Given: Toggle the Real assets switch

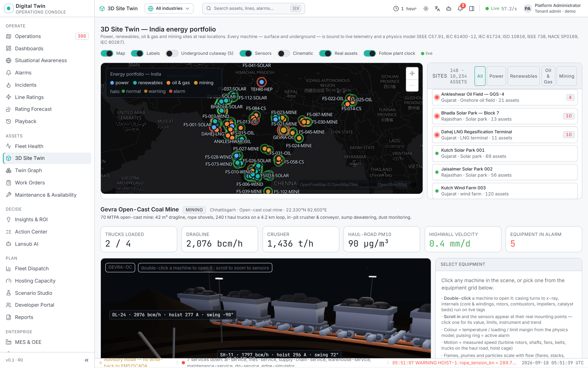Looking at the screenshot, I should 325,53.
